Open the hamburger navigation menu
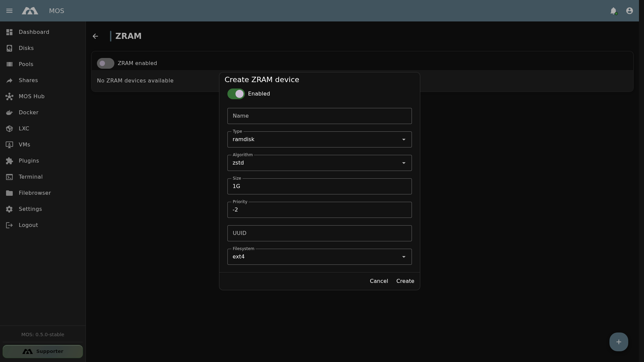This screenshot has width=644, height=362. point(9,11)
